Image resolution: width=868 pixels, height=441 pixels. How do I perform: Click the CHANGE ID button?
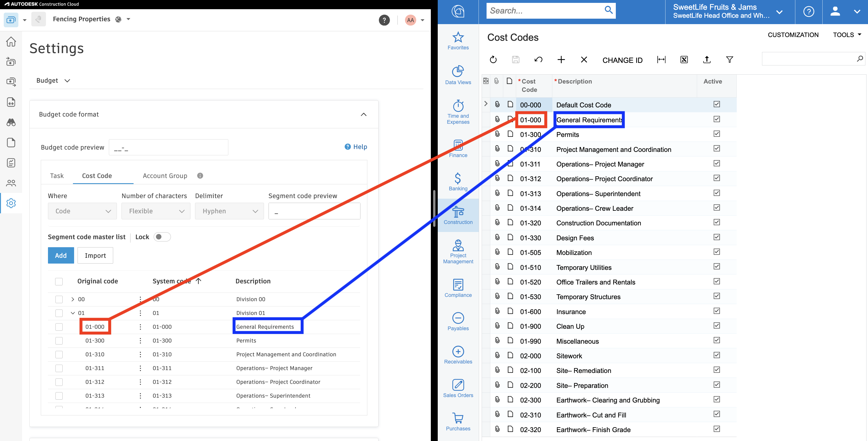click(x=622, y=60)
